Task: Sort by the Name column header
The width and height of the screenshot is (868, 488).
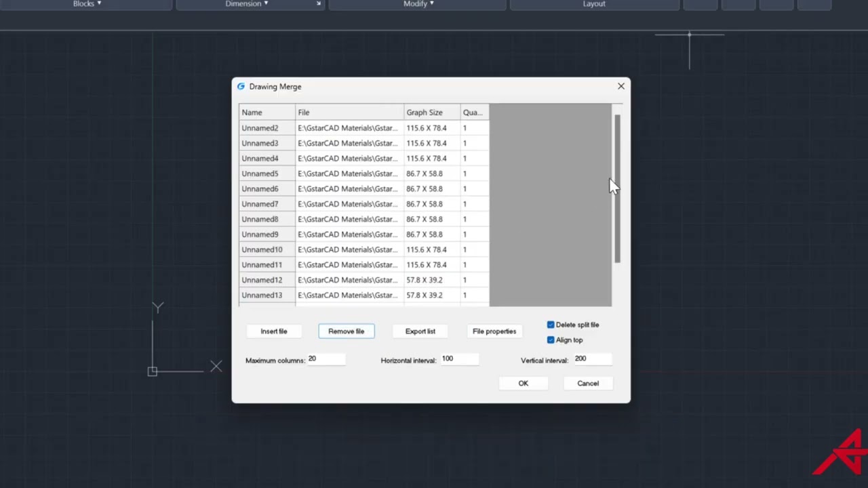Action: click(x=267, y=113)
